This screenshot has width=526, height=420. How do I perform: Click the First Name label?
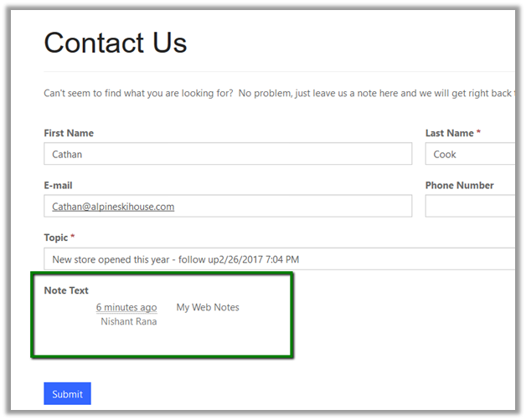[69, 133]
